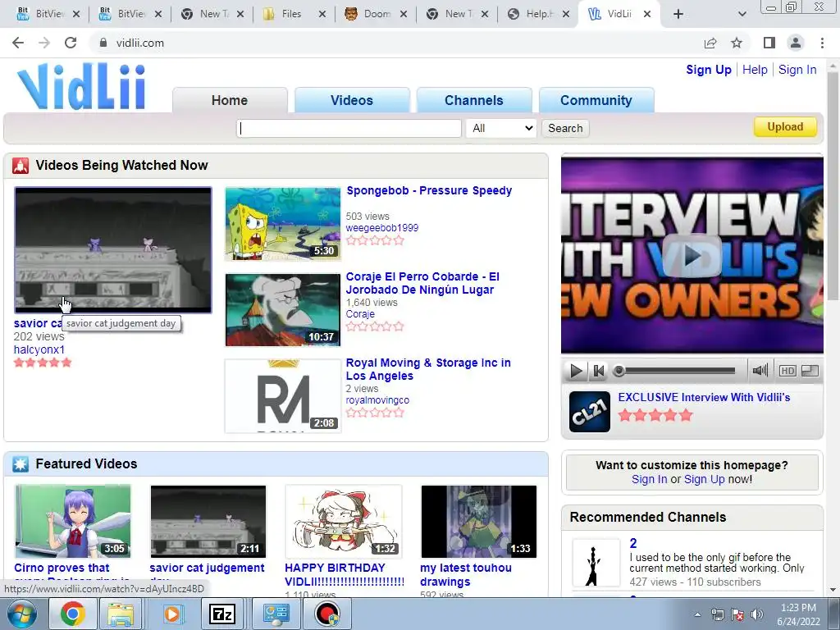Viewport: 840px width, 630px height.
Task: Click the Search button
Action: 565,128
